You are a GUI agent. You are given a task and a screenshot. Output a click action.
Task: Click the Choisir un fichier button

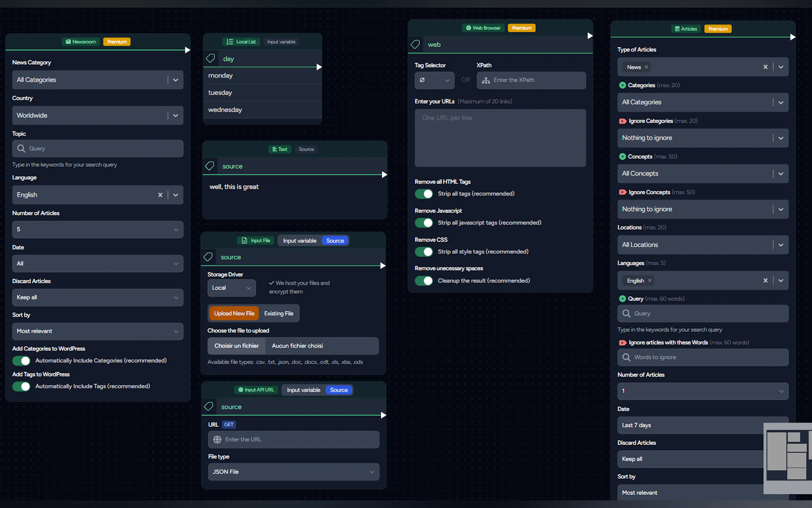pyautogui.click(x=236, y=346)
